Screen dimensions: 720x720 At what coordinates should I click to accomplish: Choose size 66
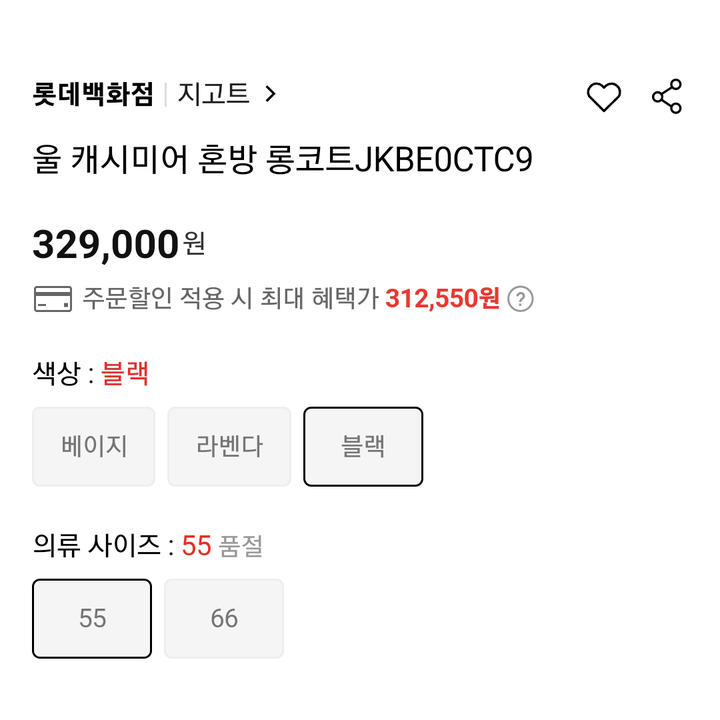point(224,619)
